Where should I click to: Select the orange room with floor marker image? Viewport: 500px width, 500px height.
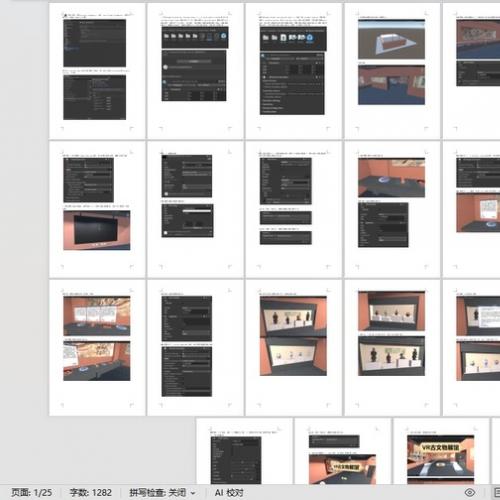point(391,178)
